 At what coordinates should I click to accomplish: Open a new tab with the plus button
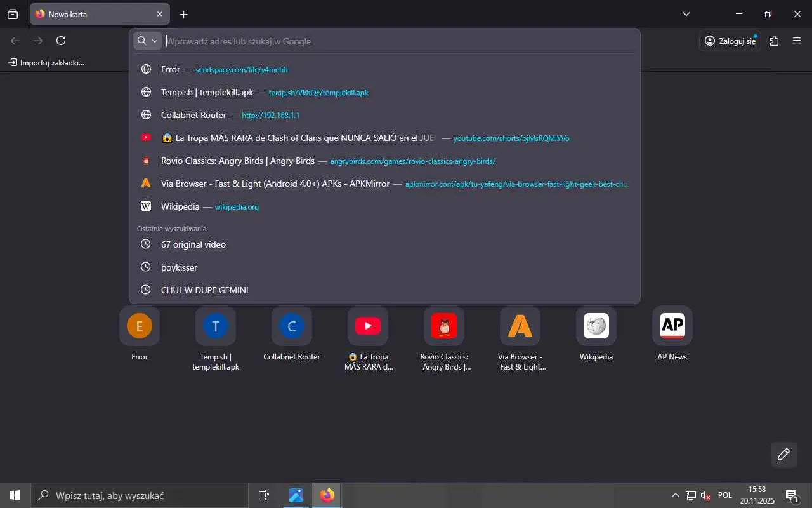184,14
